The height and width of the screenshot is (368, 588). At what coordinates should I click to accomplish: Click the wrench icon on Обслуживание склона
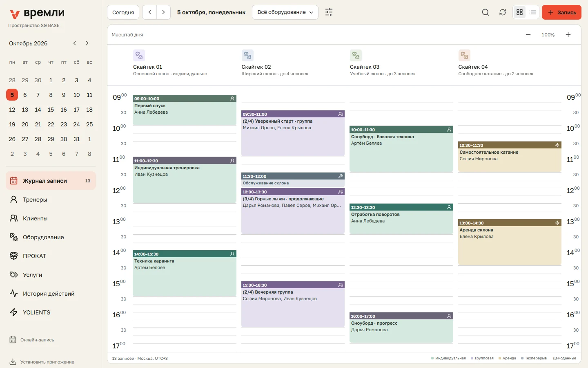(x=341, y=176)
